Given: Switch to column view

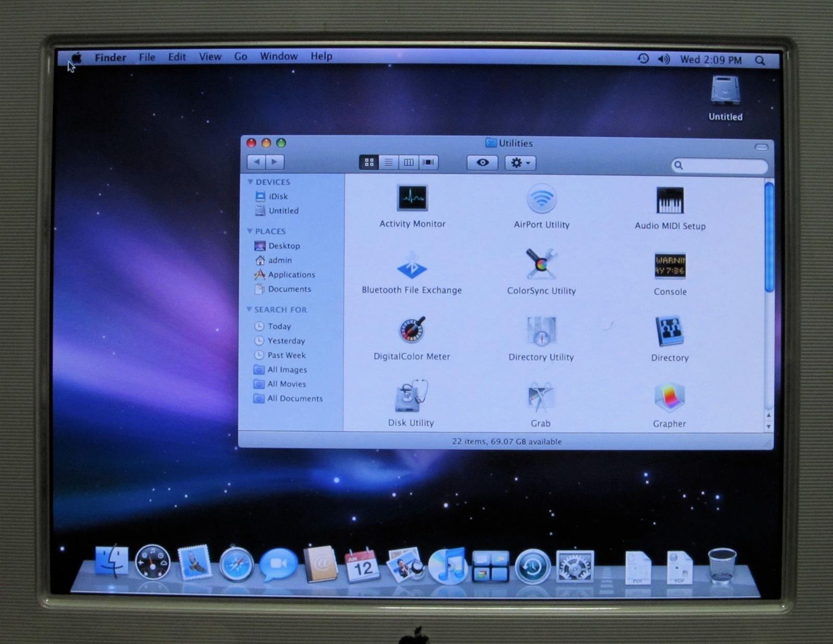Looking at the screenshot, I should (408, 163).
